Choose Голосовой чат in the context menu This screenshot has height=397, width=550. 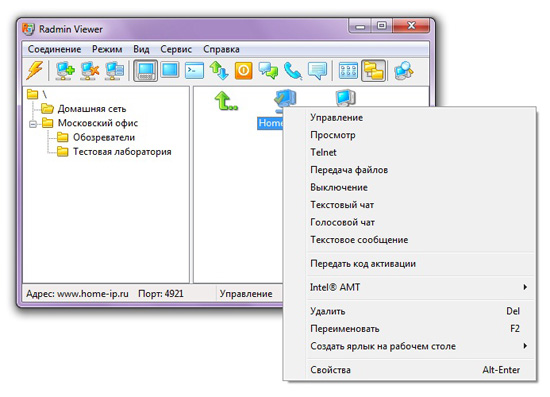point(410,222)
